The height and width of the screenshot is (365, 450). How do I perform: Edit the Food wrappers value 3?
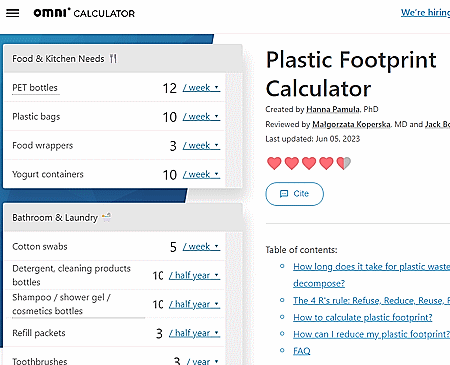pos(173,146)
